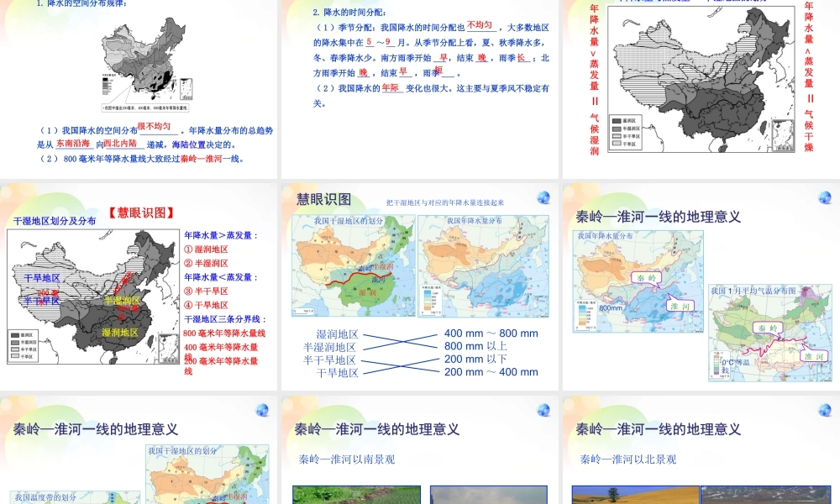Click the 秦岭 callout on the January temperature map
840x504 pixels.
(768, 328)
